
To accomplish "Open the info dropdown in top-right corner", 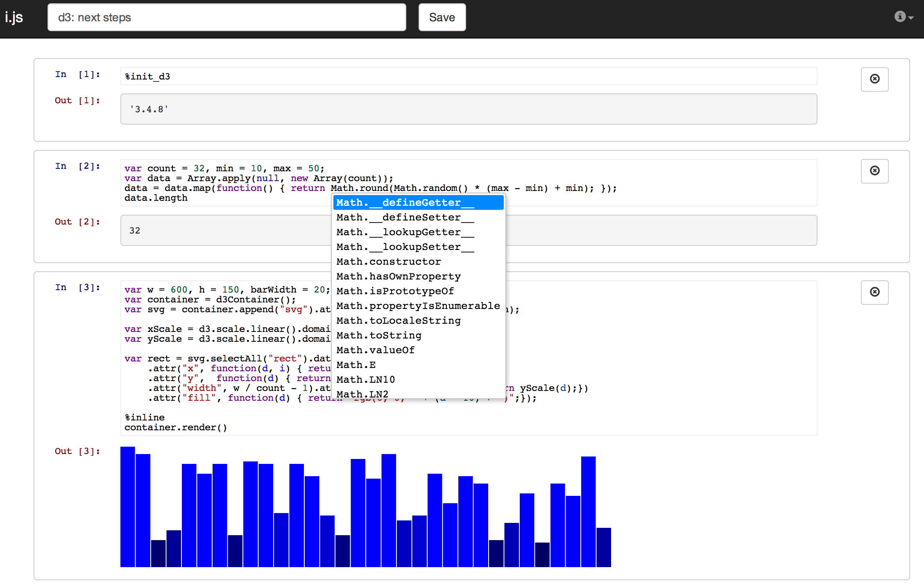I will [904, 17].
